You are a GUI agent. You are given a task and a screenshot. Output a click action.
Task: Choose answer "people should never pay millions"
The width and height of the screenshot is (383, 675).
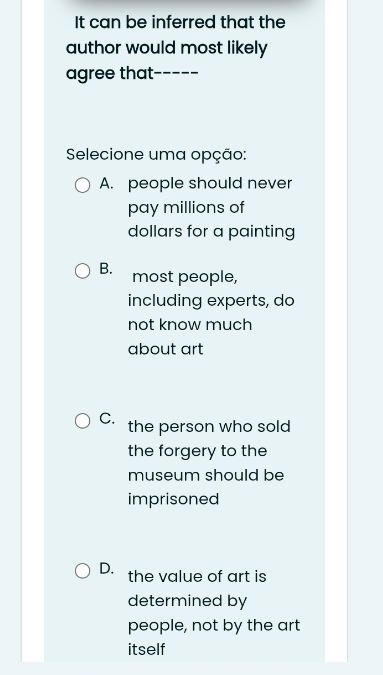(x=211, y=207)
